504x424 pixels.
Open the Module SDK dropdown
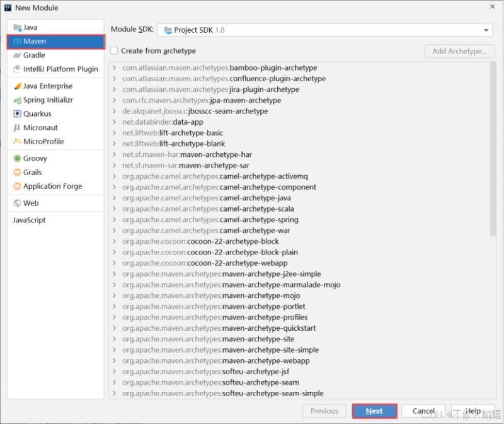tap(487, 29)
